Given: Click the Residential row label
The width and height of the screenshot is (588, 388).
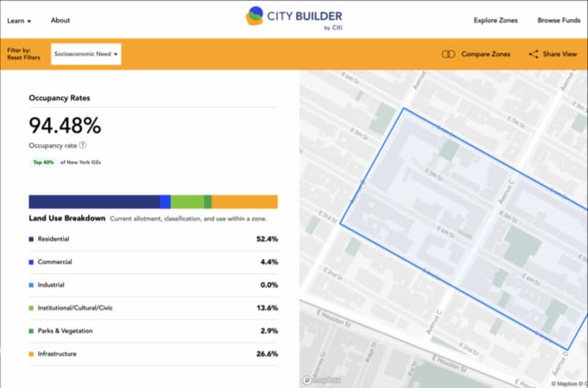Looking at the screenshot, I should coord(54,238).
